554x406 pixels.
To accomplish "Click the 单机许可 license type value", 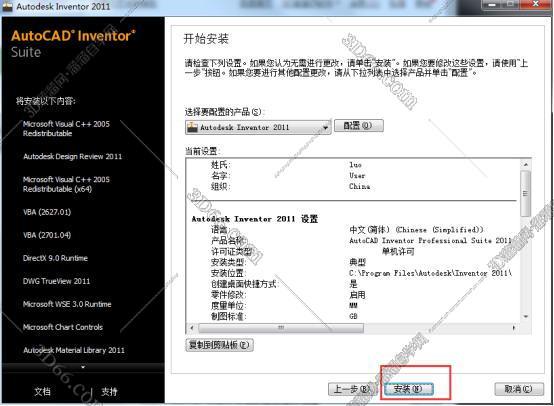I will point(398,252).
